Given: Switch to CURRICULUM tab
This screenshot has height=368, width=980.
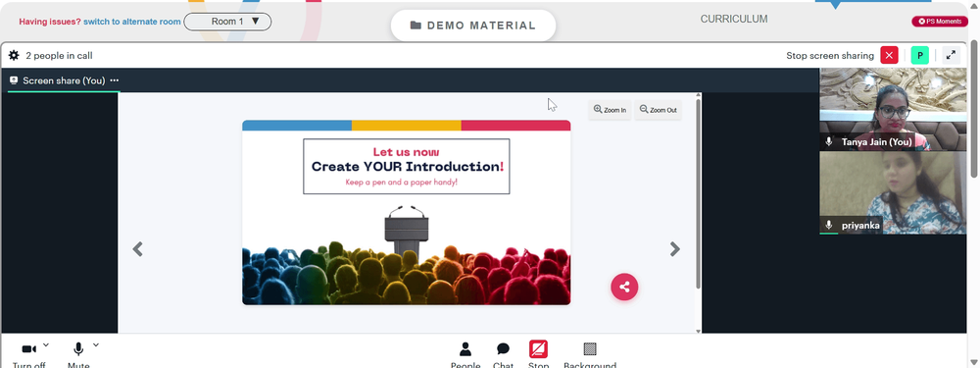Looking at the screenshot, I should tap(734, 20).
